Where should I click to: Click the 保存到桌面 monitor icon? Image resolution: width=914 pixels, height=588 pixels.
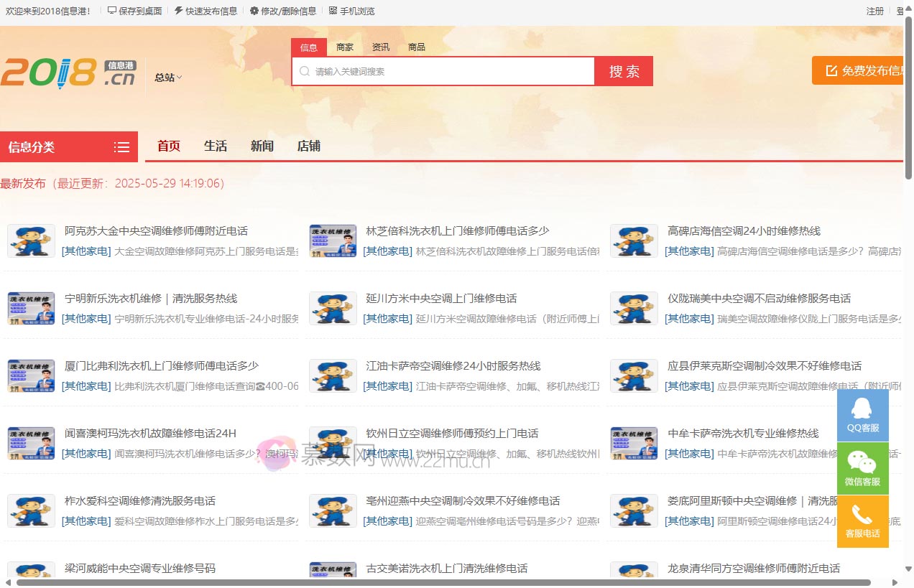coord(112,11)
